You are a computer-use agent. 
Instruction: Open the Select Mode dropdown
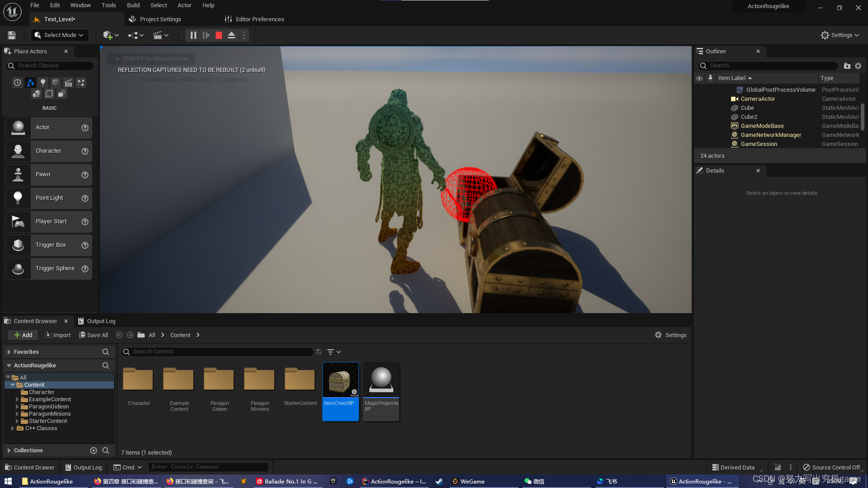(x=59, y=35)
